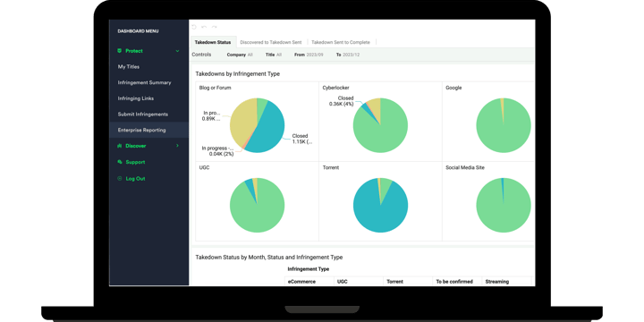The image size is (644, 322).
Task: Select Enterprise Reporting menu item
Action: click(x=148, y=130)
